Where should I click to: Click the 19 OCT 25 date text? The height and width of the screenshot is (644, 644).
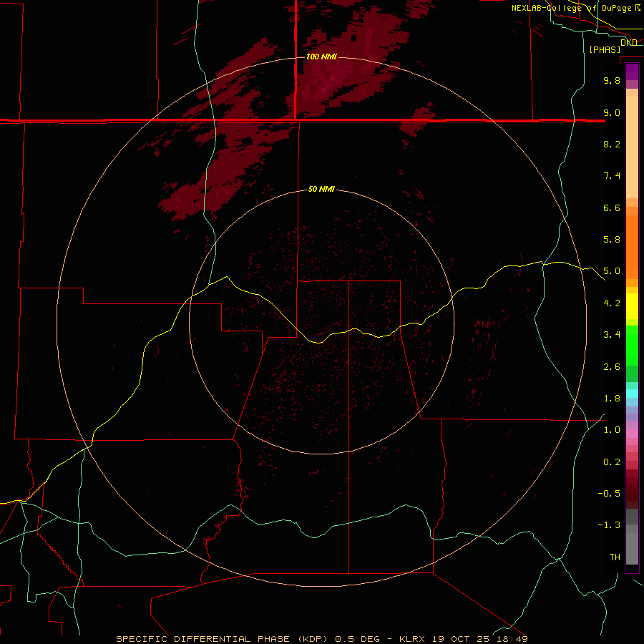pyautogui.click(x=462, y=639)
